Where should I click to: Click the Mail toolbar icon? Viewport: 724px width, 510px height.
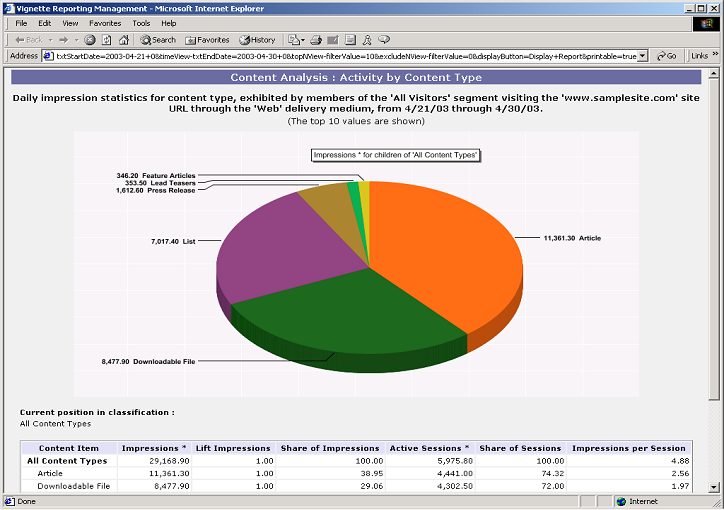point(294,40)
